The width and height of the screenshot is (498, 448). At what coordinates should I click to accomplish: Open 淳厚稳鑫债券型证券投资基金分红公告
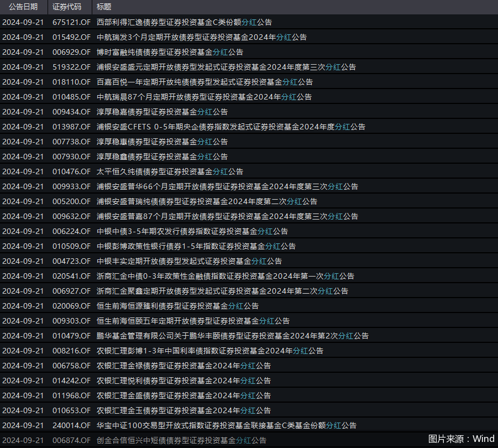(x=162, y=157)
